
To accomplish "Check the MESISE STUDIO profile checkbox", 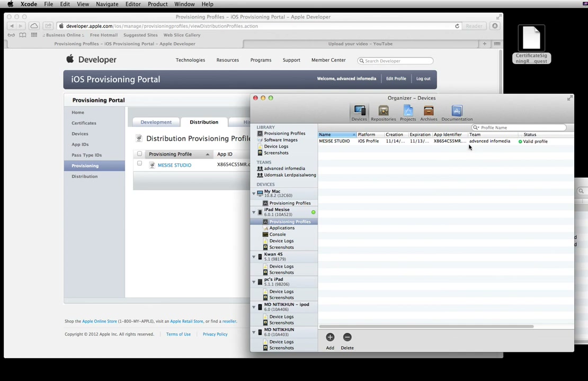I will (x=139, y=164).
